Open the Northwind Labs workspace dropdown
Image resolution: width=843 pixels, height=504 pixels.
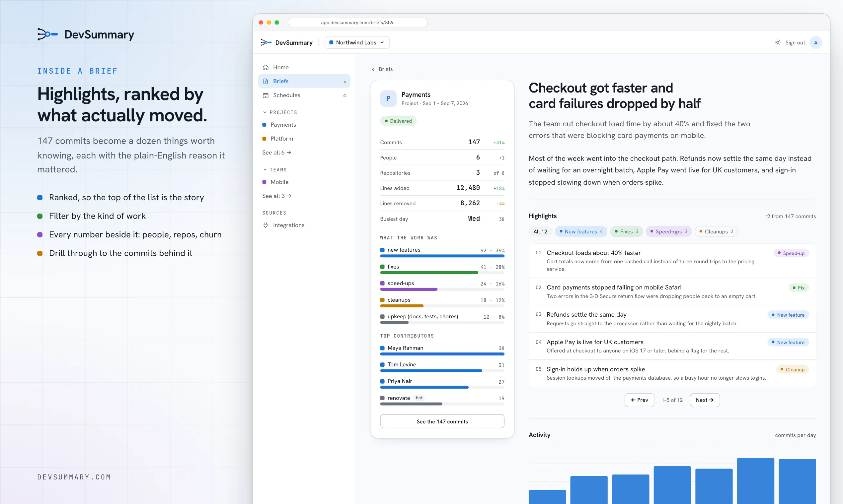coord(356,42)
